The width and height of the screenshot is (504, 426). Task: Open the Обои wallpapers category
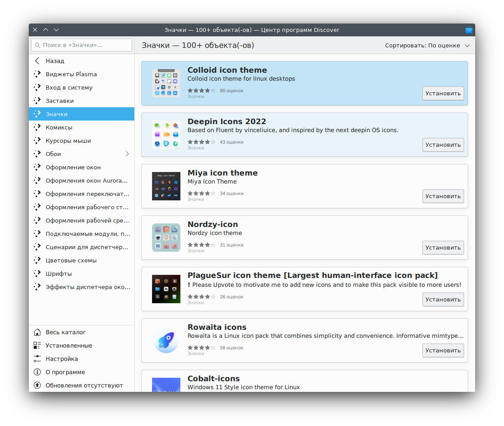pos(82,154)
